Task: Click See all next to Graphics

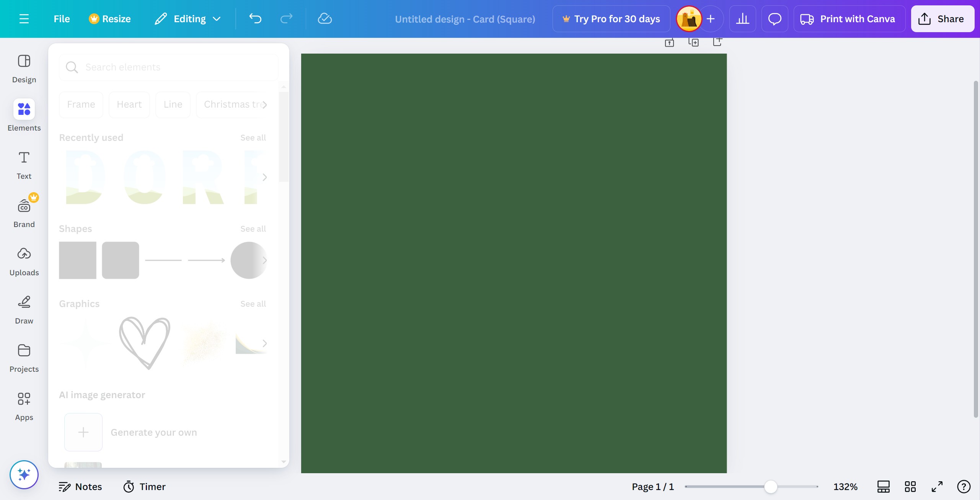Action: [x=253, y=304]
